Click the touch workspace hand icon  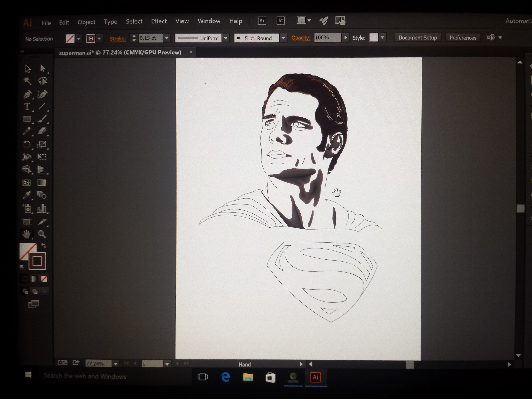coord(340,21)
